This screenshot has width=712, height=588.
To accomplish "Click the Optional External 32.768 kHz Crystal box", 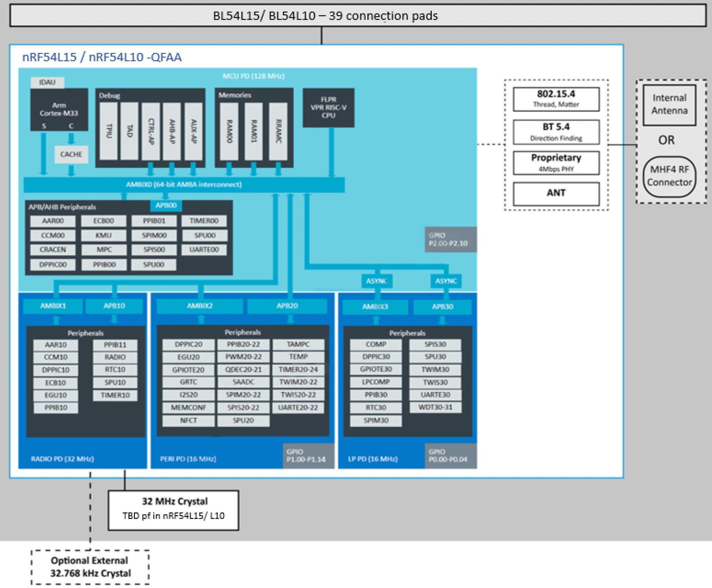I will click(x=90, y=567).
